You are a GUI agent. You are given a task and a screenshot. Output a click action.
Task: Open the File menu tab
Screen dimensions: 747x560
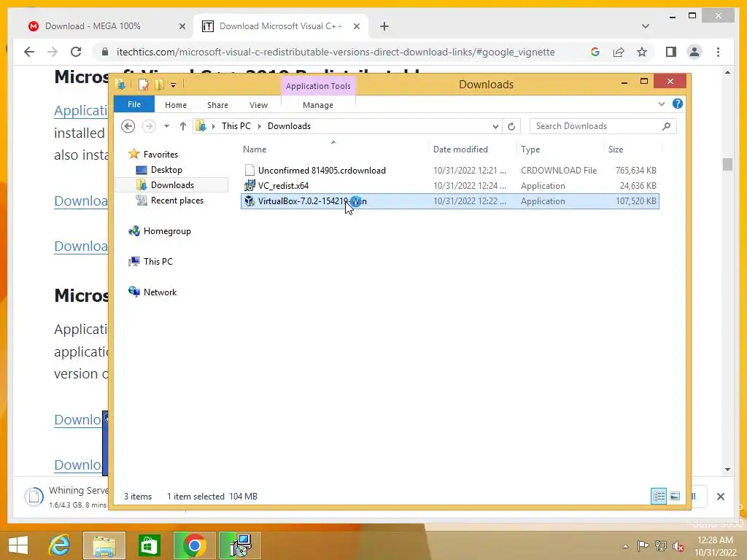(x=134, y=104)
